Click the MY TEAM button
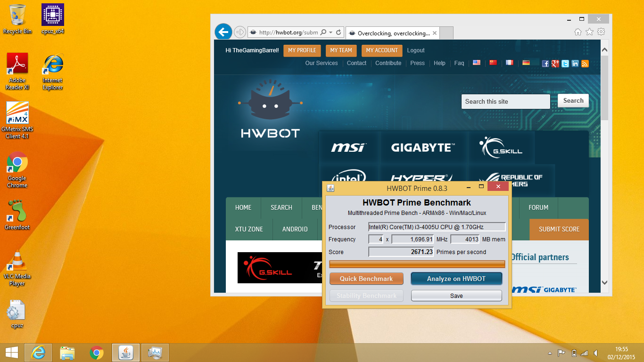 click(341, 50)
